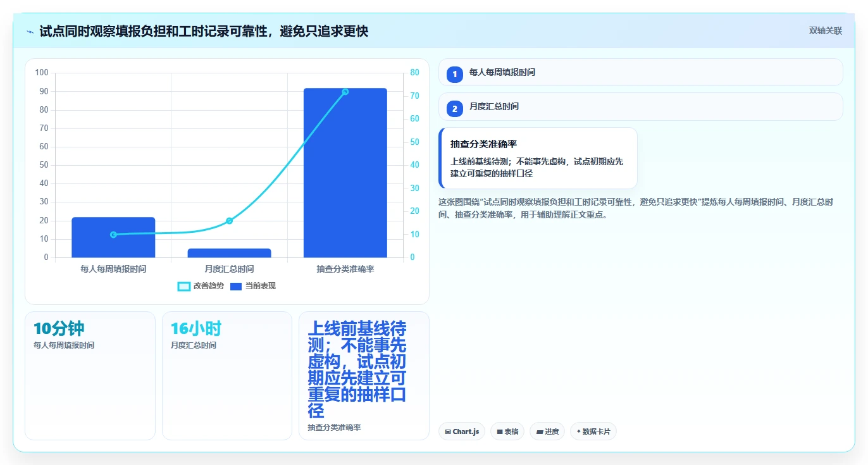Click the x-axis label 月度汇总时间
Viewport: 868px width, 465px height.
[x=229, y=269]
